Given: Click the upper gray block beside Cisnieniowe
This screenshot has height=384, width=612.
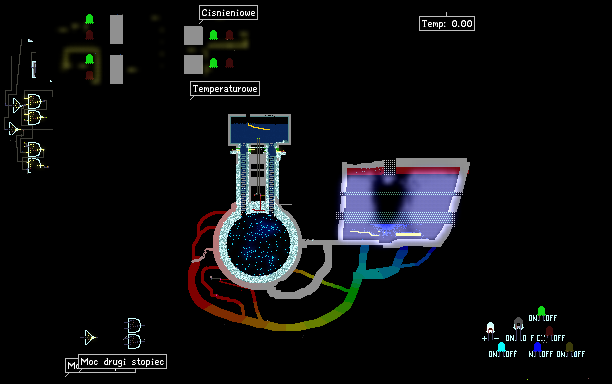Looking at the screenshot, I should 193,36.
